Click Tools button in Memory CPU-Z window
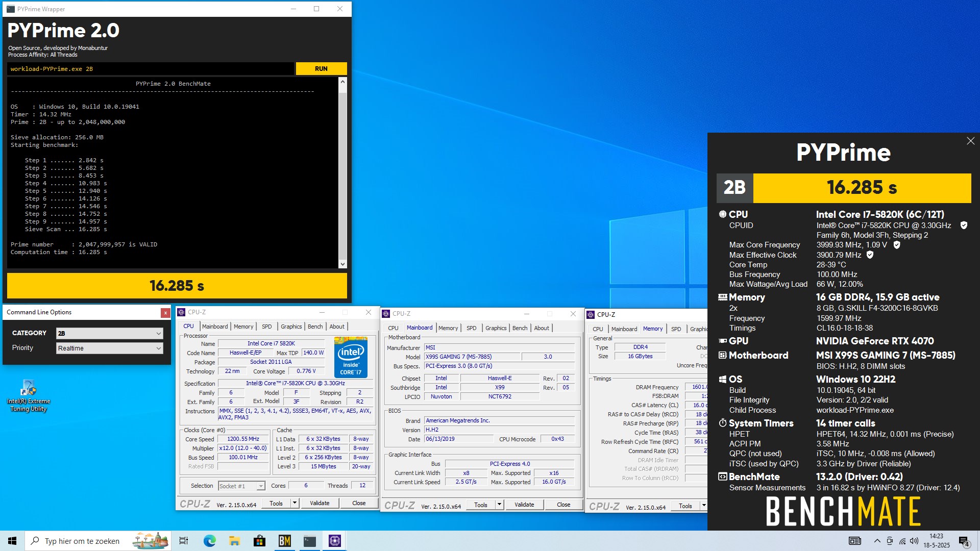This screenshot has width=980, height=551. pos(685,506)
